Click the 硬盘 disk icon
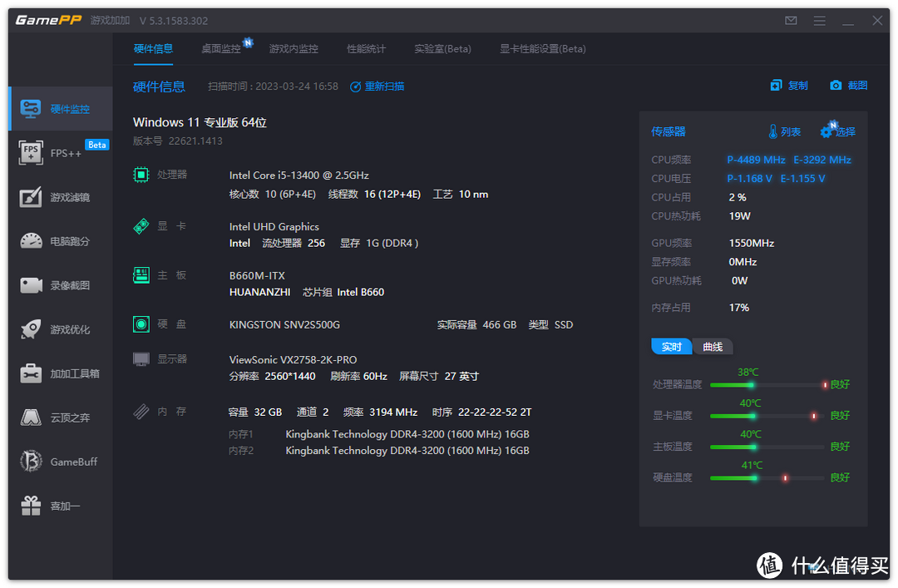Viewport: 898px width, 588px height. click(141, 324)
